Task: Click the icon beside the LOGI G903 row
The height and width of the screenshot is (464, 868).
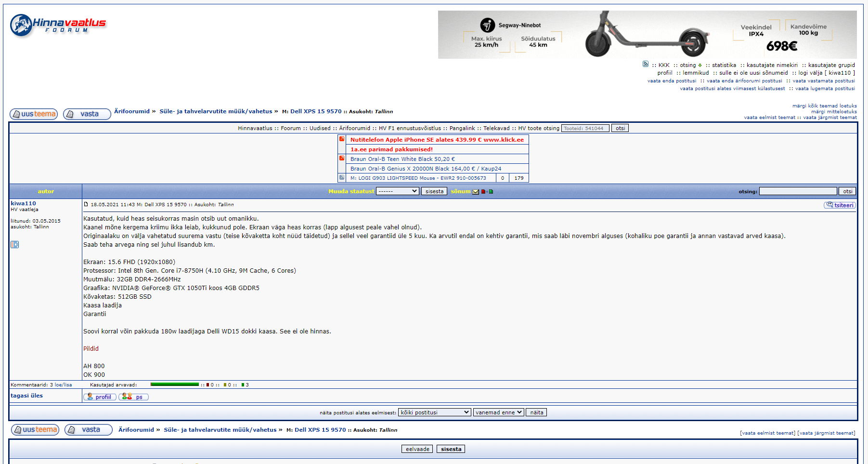Action: (342, 178)
